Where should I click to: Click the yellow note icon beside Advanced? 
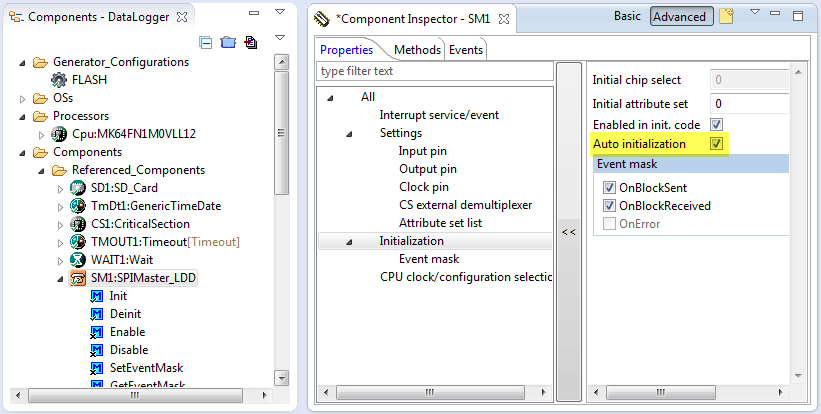pos(727,17)
